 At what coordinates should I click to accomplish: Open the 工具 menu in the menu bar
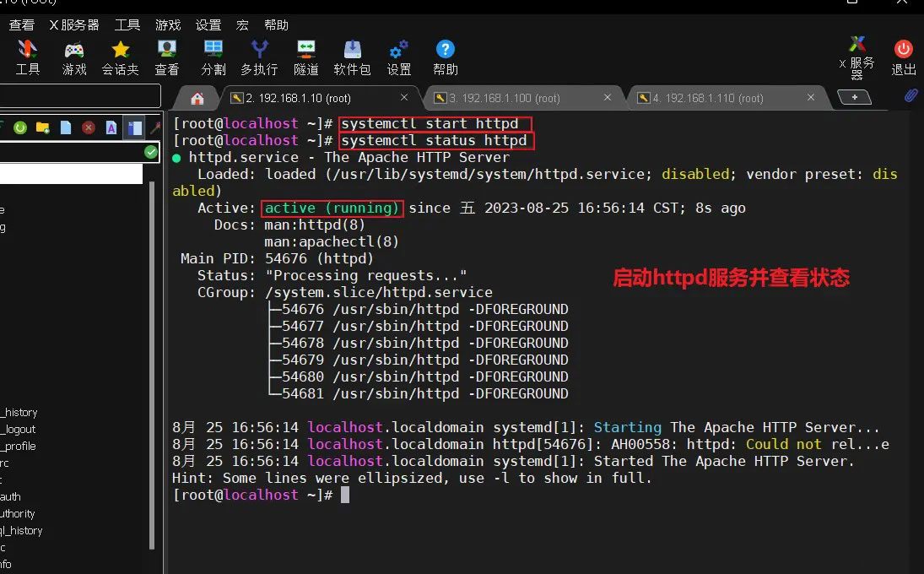click(x=127, y=24)
